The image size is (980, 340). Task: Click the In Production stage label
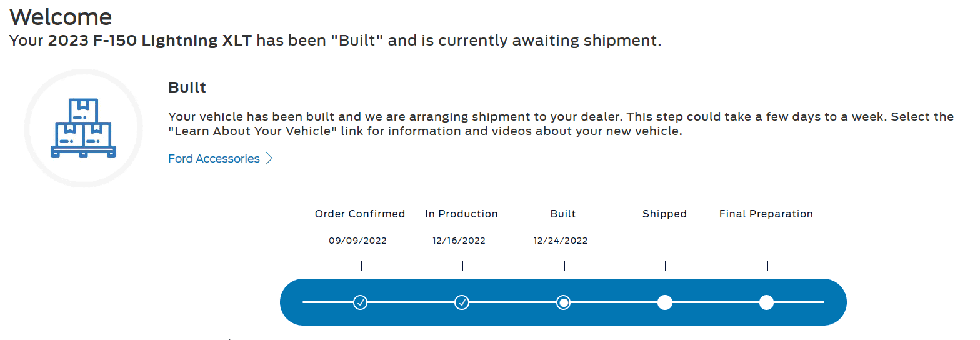461,214
